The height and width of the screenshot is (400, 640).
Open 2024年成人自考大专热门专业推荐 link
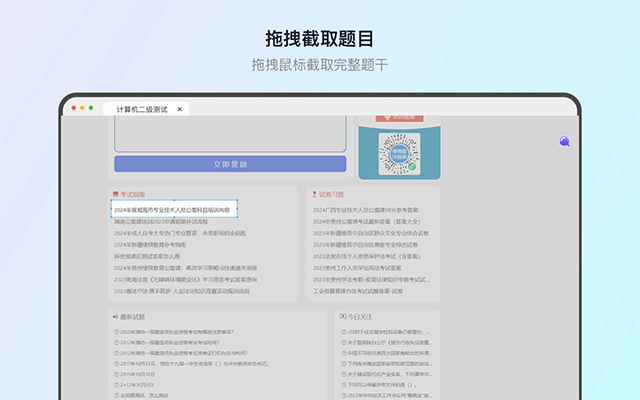click(x=180, y=233)
